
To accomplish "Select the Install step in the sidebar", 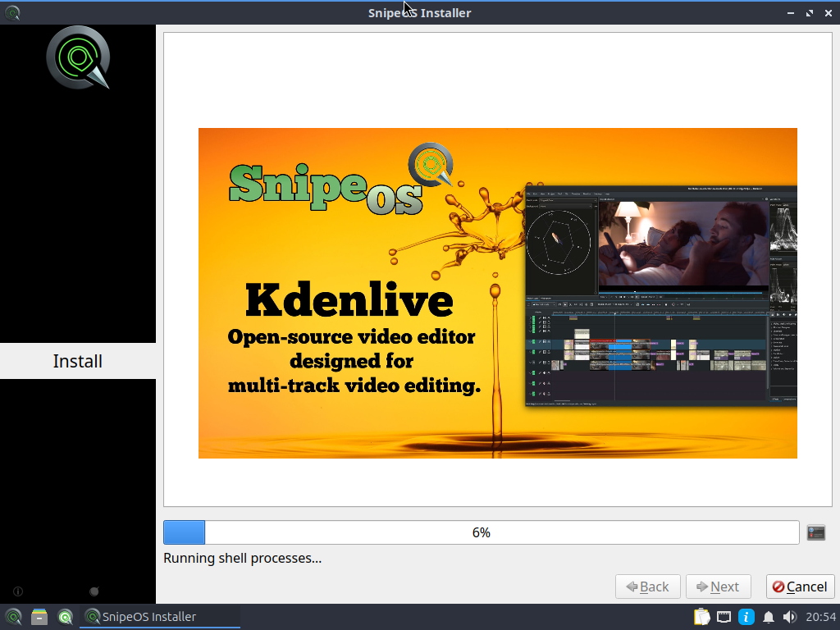I will tap(78, 361).
